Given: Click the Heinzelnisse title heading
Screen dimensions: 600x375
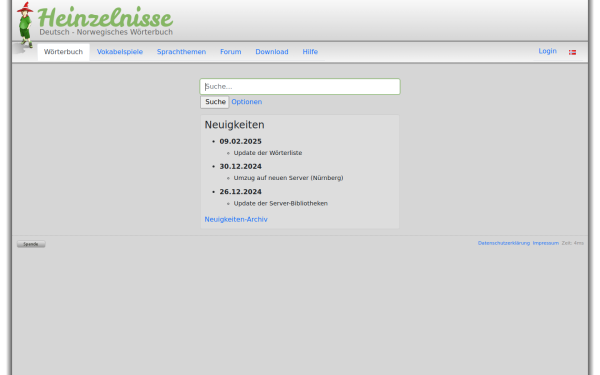Looking at the screenshot, I should (105, 17).
